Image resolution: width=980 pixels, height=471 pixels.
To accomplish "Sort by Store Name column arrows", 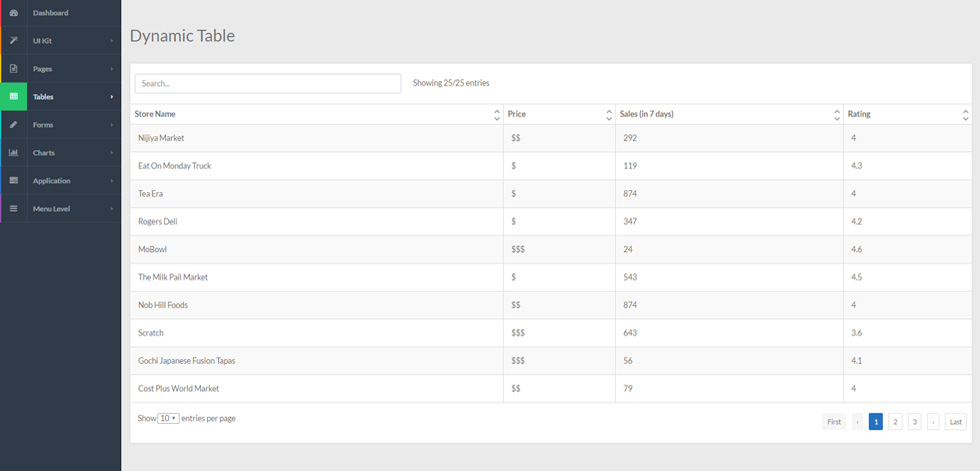I will [497, 114].
